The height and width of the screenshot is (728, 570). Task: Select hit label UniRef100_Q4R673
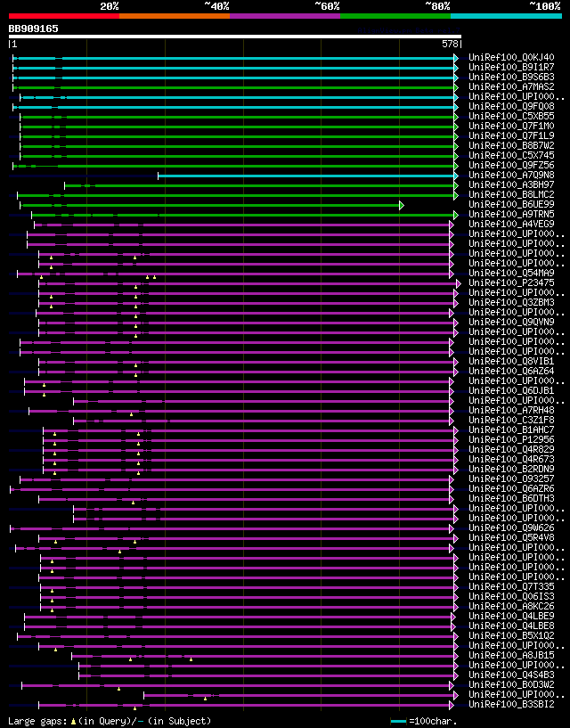point(511,459)
